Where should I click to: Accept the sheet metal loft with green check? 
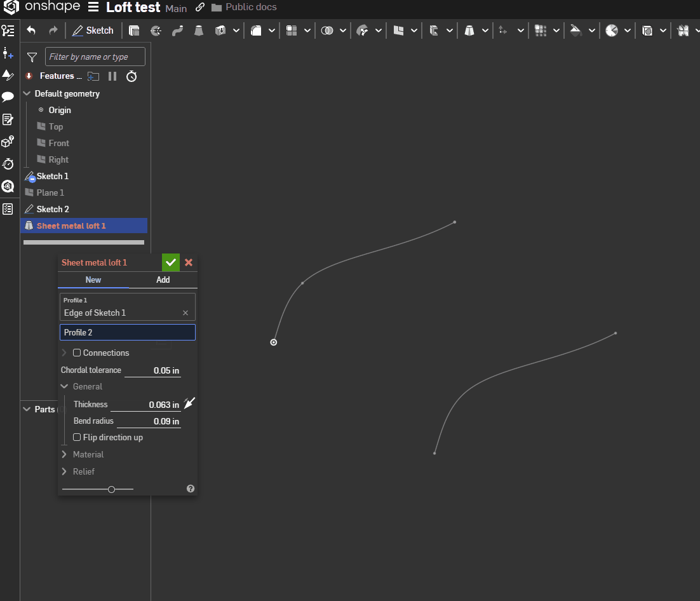pyautogui.click(x=171, y=262)
